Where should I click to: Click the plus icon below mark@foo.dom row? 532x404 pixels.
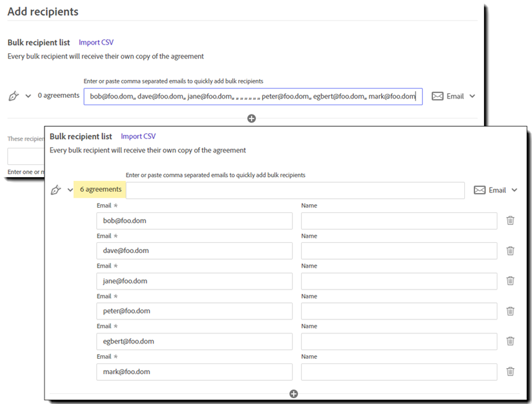point(294,394)
